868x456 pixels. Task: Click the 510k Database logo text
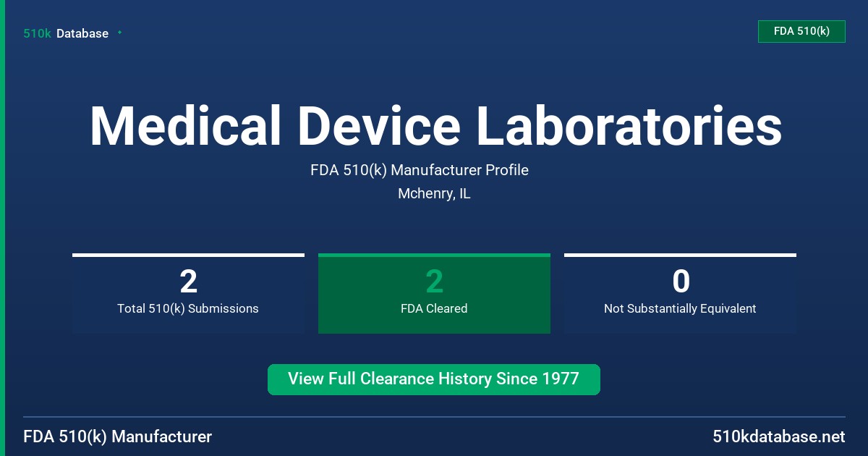[66, 33]
